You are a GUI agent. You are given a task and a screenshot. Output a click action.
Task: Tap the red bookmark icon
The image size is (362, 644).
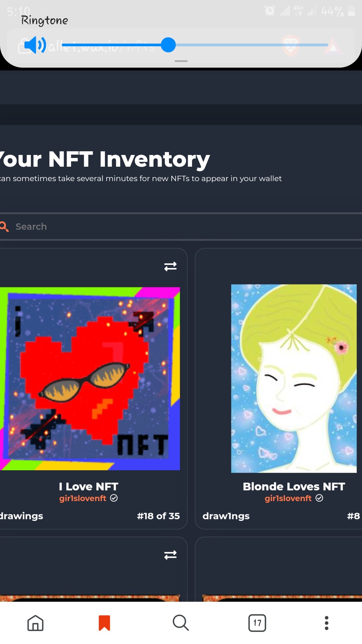(x=104, y=623)
